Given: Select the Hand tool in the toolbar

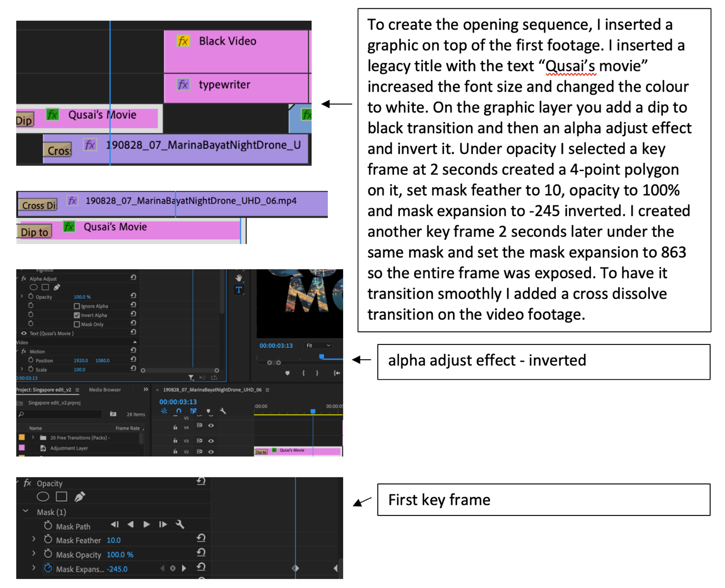Looking at the screenshot, I should coord(239,278).
